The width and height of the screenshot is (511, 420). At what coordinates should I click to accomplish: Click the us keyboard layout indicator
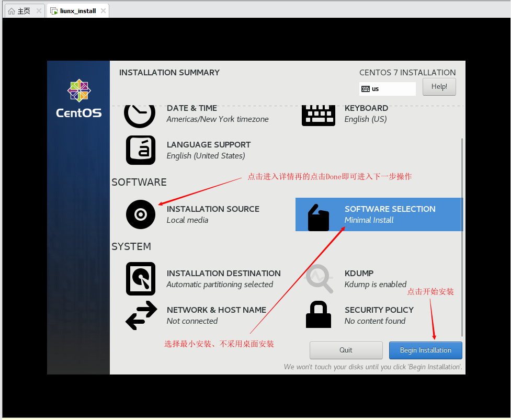pos(387,89)
